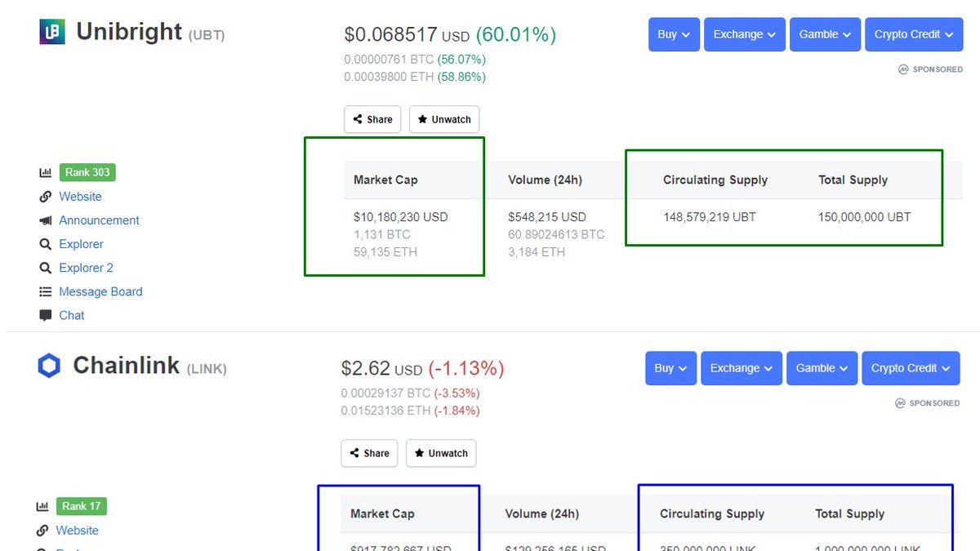Click Chainlink's Volume (24h) header
Screen dimensions: 980x551
(x=541, y=513)
